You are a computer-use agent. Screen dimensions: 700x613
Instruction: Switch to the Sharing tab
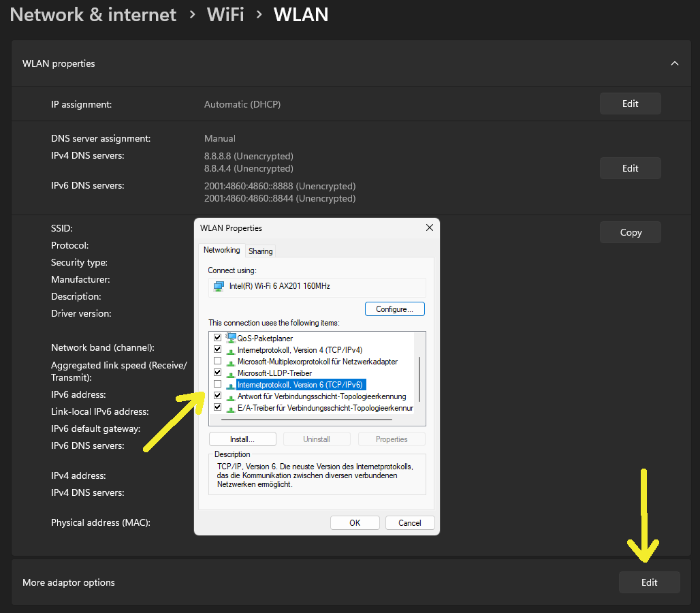[x=260, y=251]
